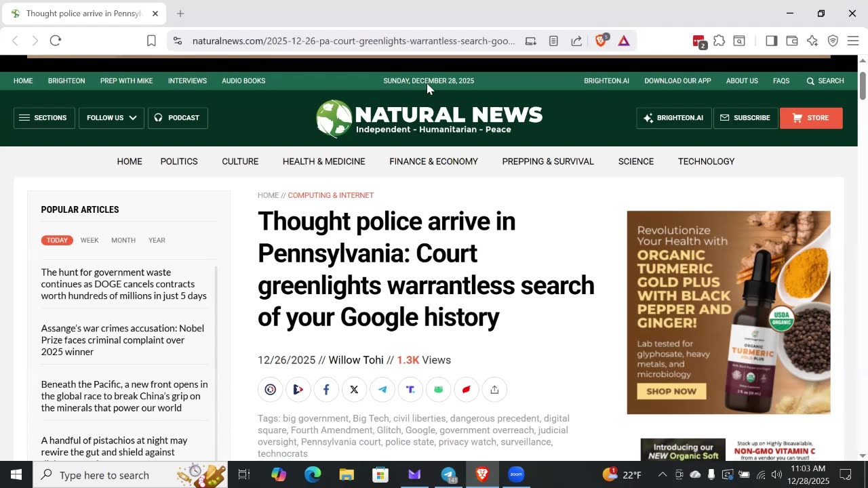Share article on Telegram

382,389
